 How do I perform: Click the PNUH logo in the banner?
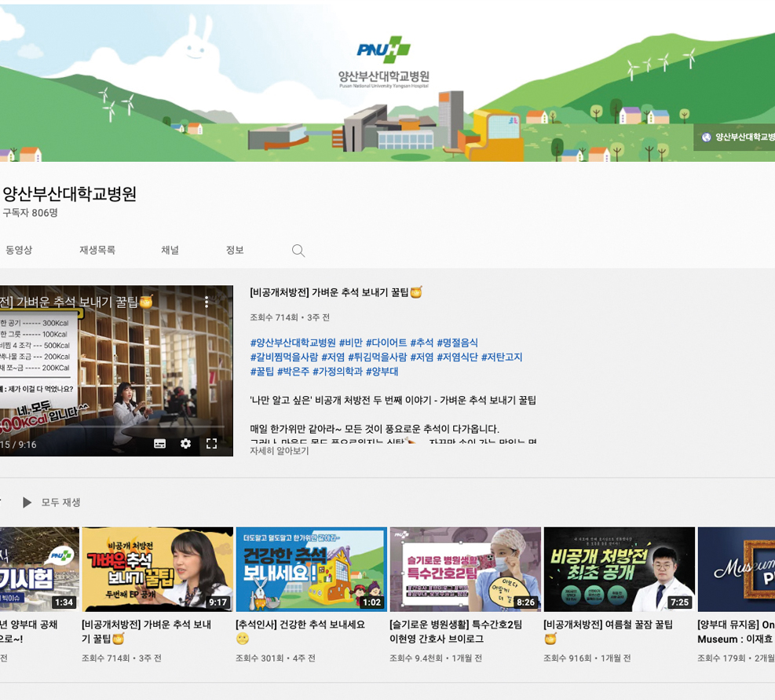(383, 49)
